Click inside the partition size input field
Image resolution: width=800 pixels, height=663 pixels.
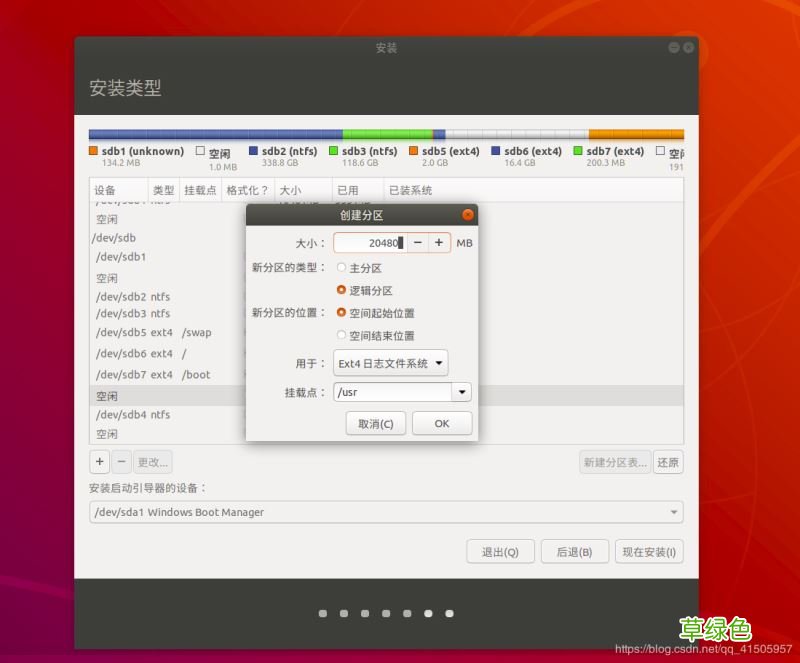370,242
